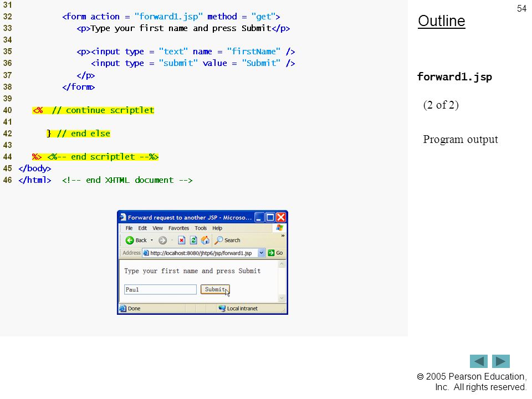Stop page loading with red X icon

[182, 240]
